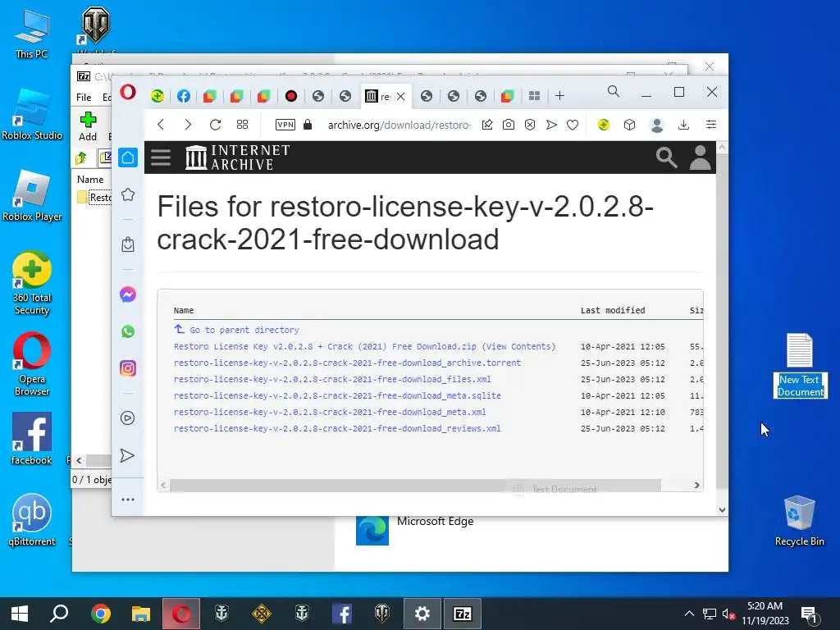Screen dimensions: 840x630
Task: Open the Opera profile account icon
Action: (x=657, y=125)
